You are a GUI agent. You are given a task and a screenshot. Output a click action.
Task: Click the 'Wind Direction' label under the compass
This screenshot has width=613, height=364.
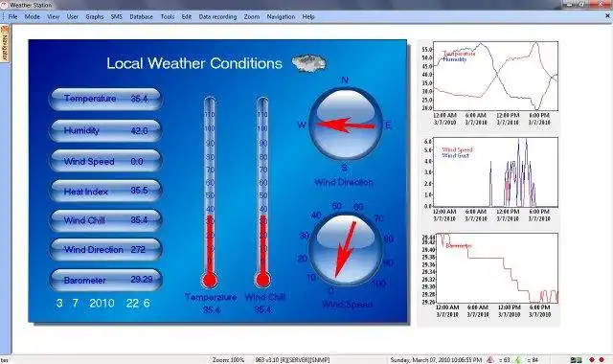tap(344, 182)
